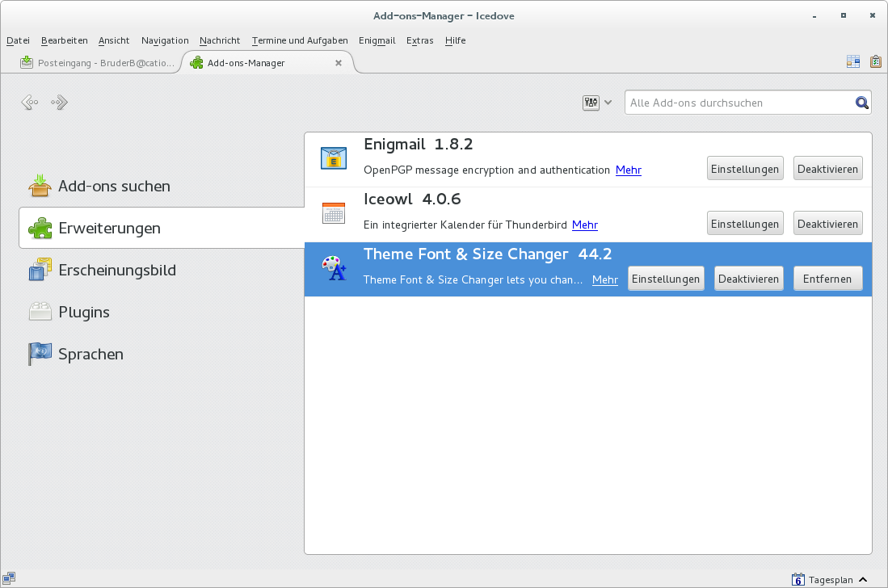Click the 'Iceowl 4.0.6' title
888x588 pixels.
(x=412, y=199)
